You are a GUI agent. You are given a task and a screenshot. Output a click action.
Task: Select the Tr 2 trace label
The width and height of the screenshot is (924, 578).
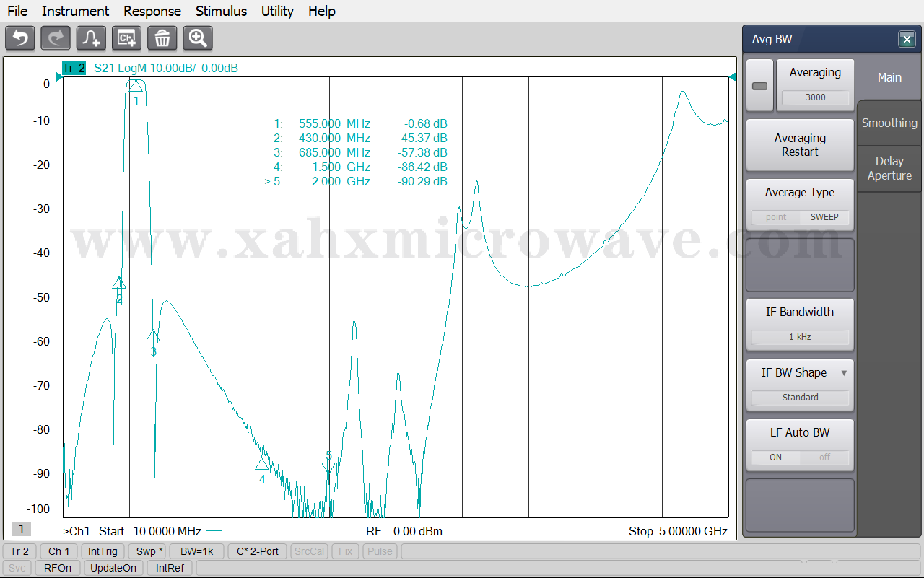[74, 69]
